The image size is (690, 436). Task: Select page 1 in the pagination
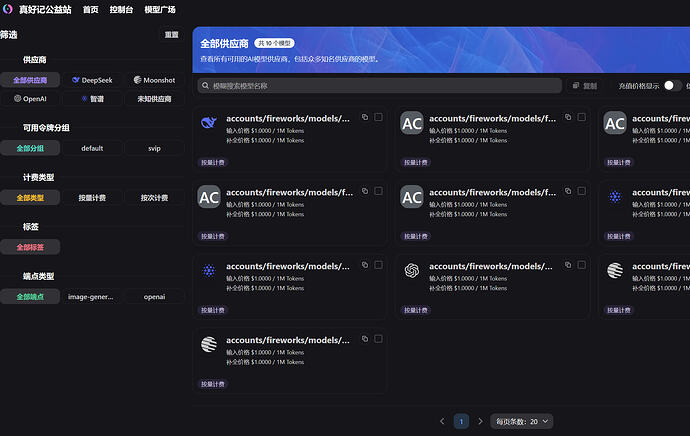click(x=461, y=421)
